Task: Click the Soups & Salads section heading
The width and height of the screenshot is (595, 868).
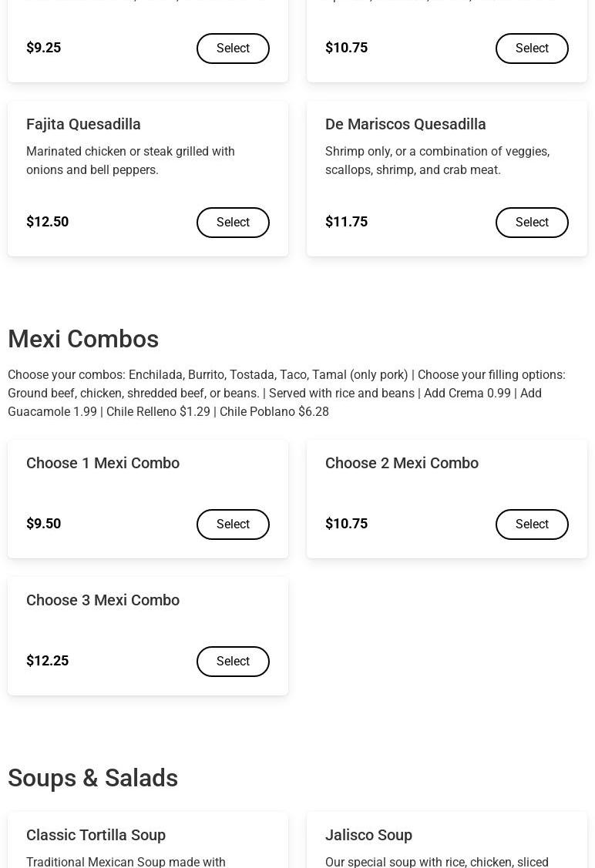Action: point(92,778)
